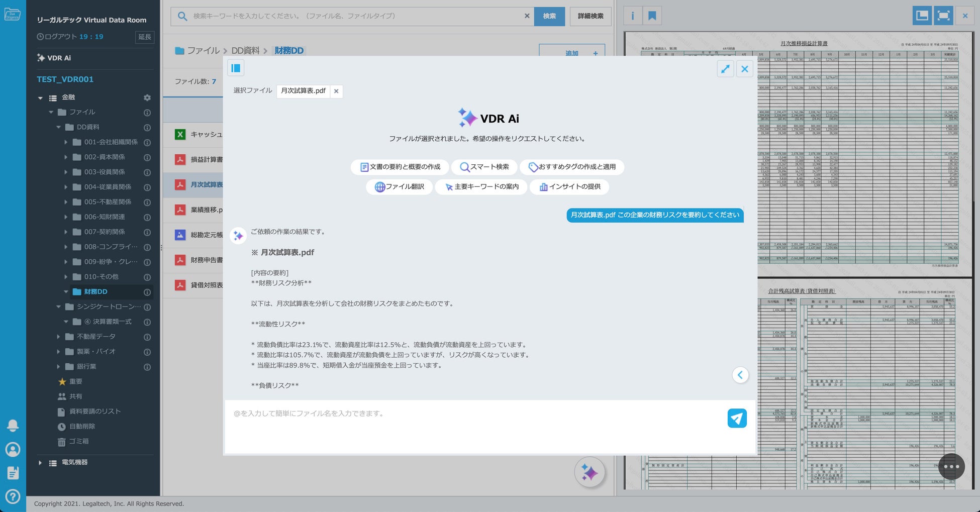Viewport: 980px width, 512px height.
Task: Collapse the 金融 tree node
Action: 40,98
